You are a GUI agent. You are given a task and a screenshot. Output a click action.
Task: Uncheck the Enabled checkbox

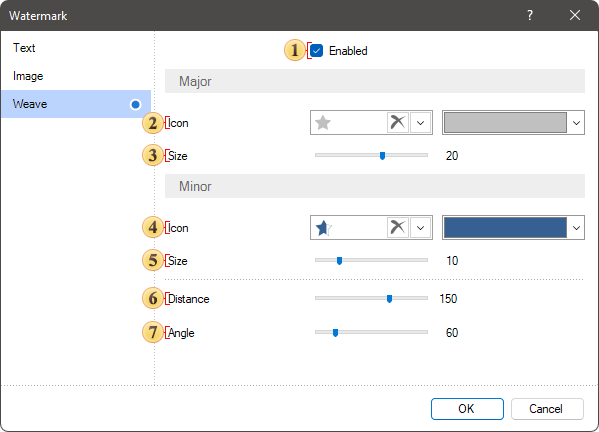tap(316, 50)
